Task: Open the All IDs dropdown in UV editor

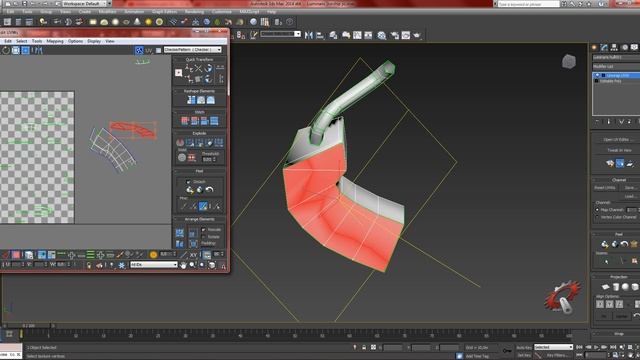Action: [x=153, y=265]
